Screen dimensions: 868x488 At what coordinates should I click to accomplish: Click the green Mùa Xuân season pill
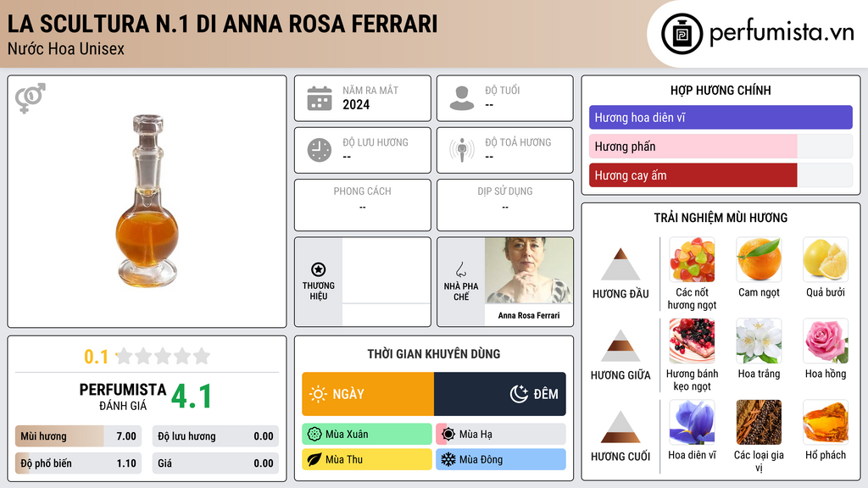pyautogui.click(x=367, y=435)
